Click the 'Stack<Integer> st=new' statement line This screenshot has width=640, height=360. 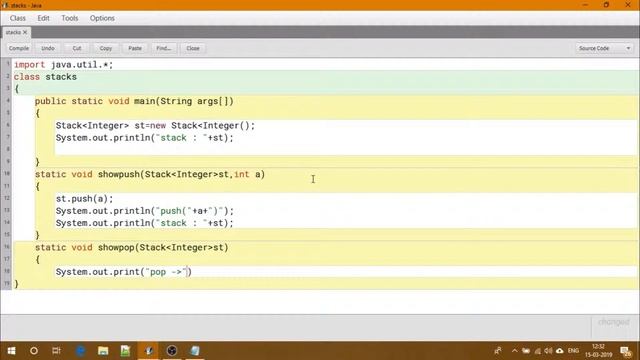coord(155,126)
